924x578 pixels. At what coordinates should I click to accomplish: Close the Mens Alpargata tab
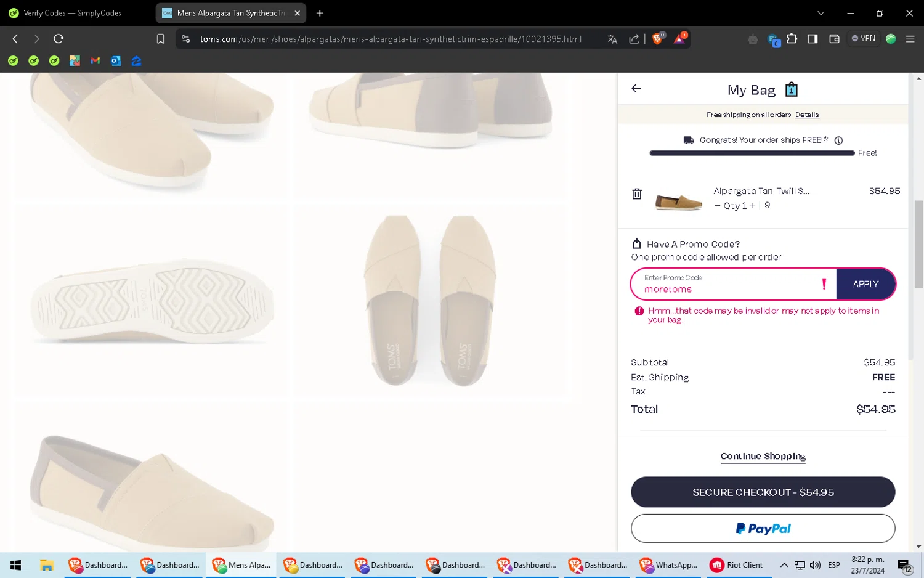coord(298,13)
